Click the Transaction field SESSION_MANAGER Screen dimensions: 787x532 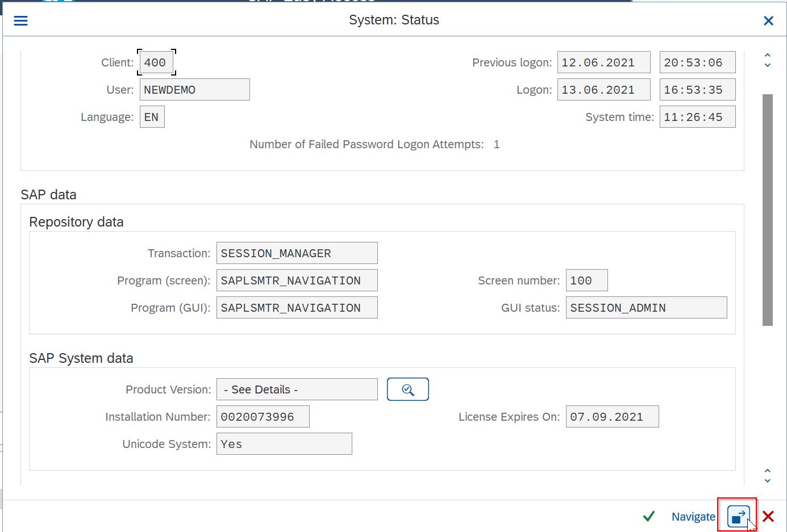point(297,253)
